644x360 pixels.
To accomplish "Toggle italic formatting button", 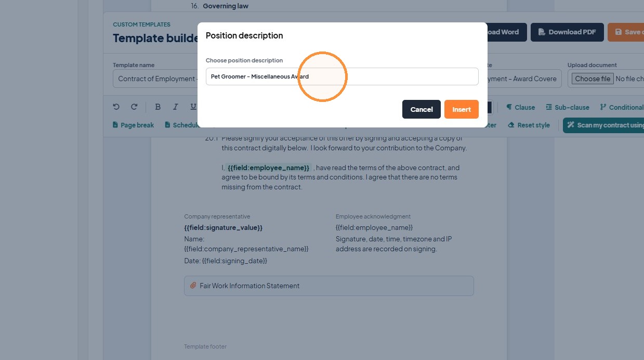I will click(x=176, y=107).
